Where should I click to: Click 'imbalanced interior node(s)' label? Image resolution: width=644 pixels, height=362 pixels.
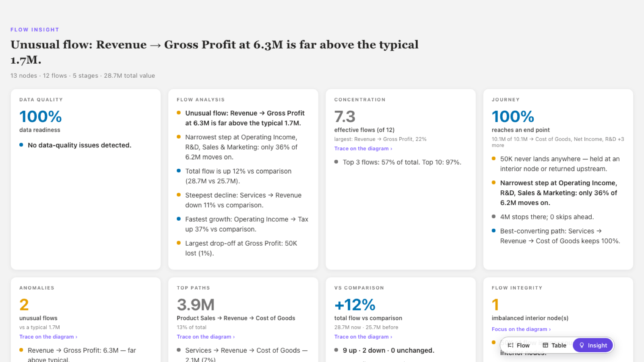pyautogui.click(x=530, y=318)
